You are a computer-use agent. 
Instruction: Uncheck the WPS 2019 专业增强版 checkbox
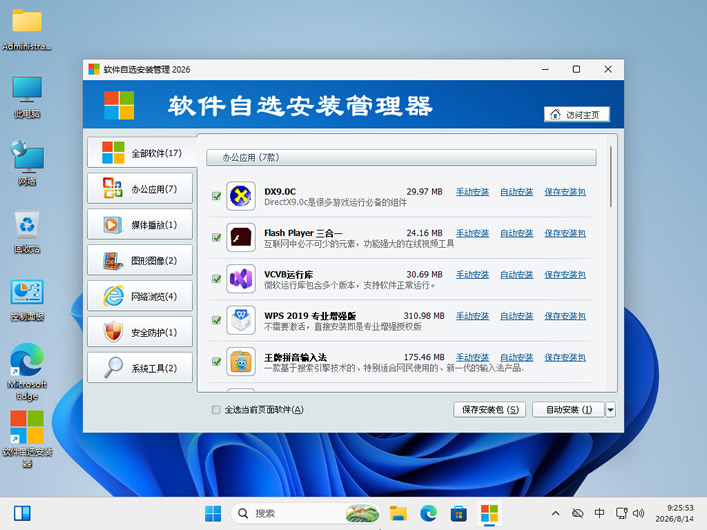pyautogui.click(x=216, y=320)
